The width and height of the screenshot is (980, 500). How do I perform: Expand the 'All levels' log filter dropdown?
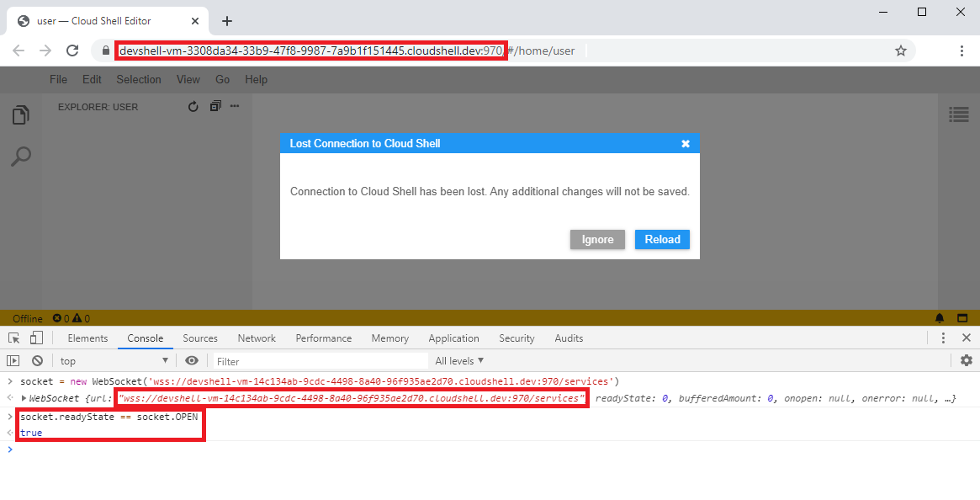click(x=459, y=361)
